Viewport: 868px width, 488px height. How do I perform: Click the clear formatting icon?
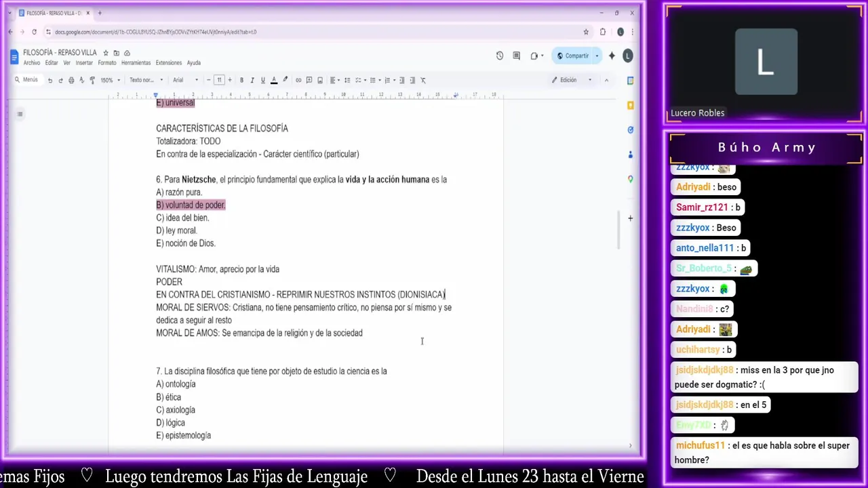pyautogui.click(x=423, y=80)
